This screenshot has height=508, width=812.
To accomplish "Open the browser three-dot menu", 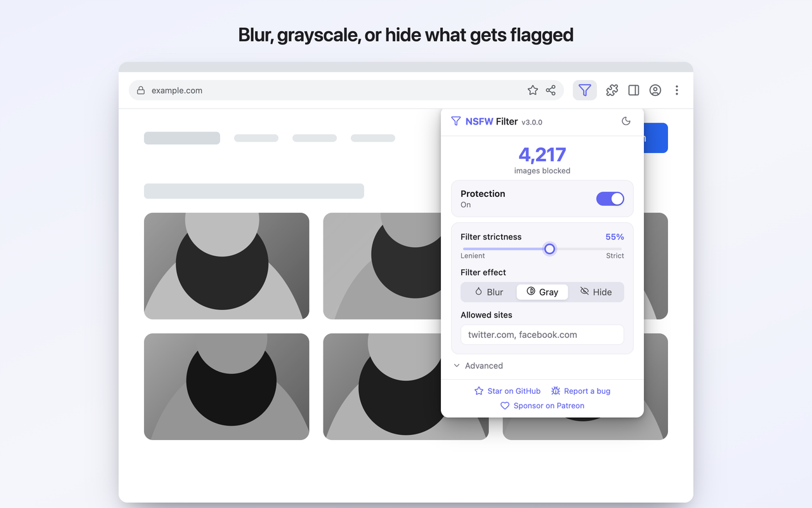I will (x=677, y=90).
